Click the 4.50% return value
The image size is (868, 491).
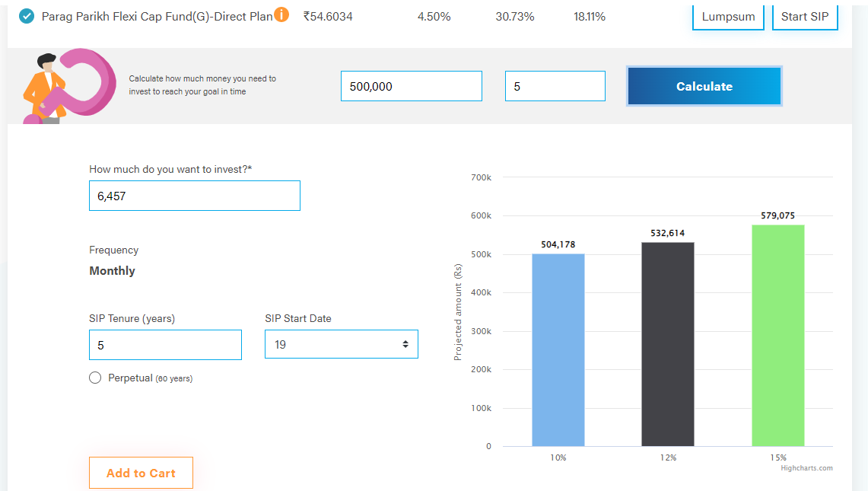point(434,17)
